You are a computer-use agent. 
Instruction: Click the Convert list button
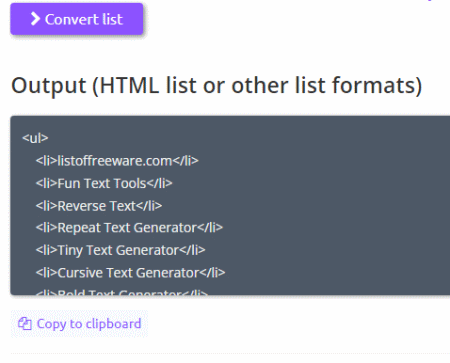77,19
